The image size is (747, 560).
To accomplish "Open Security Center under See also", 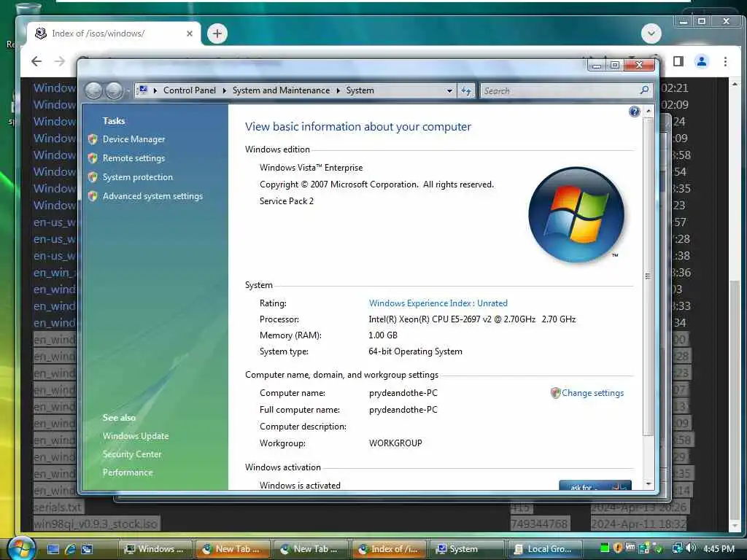I will 132,454.
